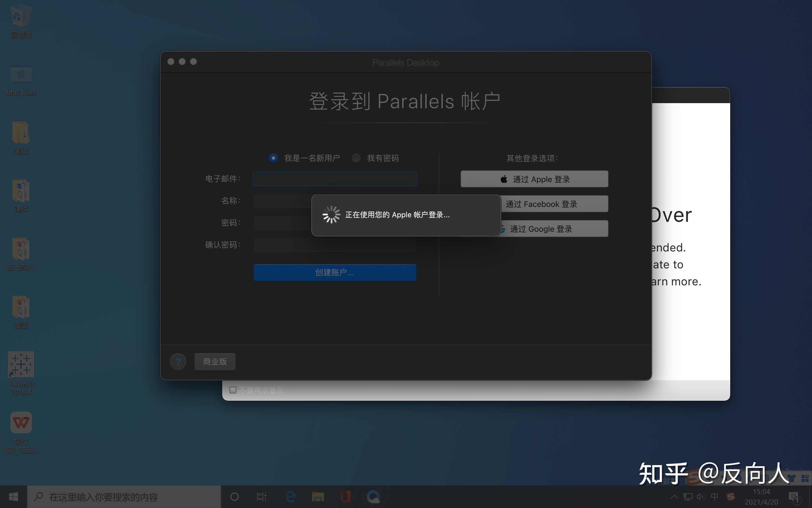Open the 课件 folder on the desktop

21,196
